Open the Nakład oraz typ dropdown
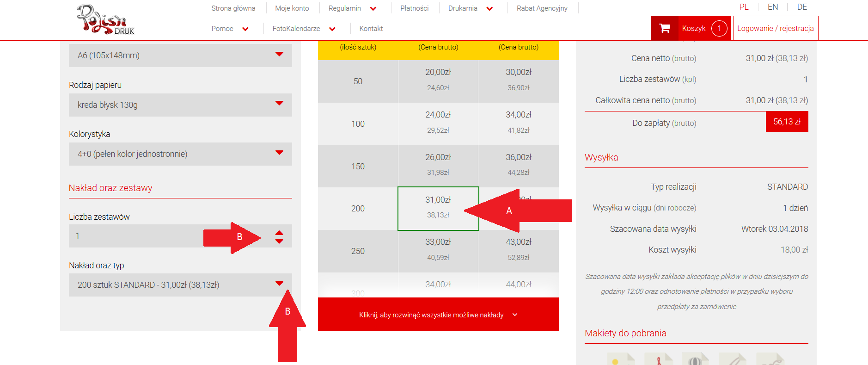The image size is (868, 365). [180, 285]
